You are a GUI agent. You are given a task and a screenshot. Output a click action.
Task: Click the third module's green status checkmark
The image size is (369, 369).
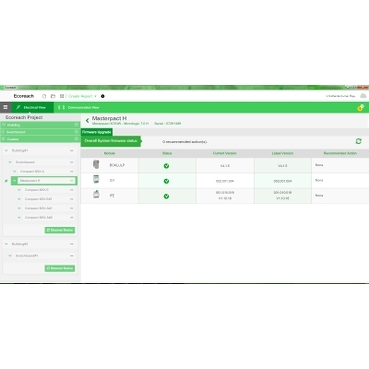pyautogui.click(x=166, y=196)
